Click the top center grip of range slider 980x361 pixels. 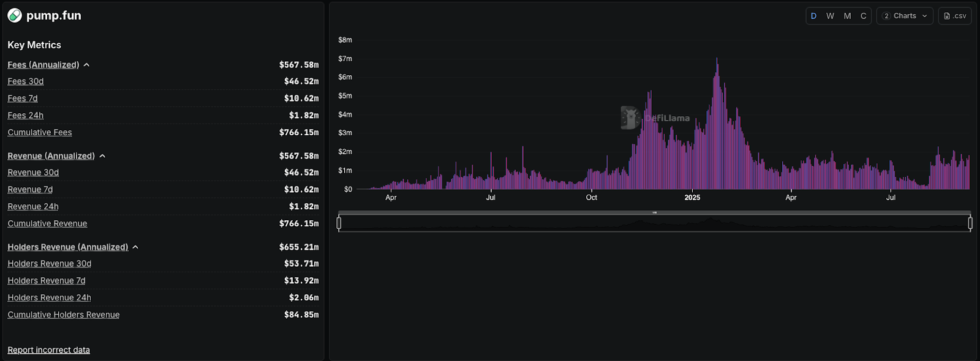pos(654,212)
